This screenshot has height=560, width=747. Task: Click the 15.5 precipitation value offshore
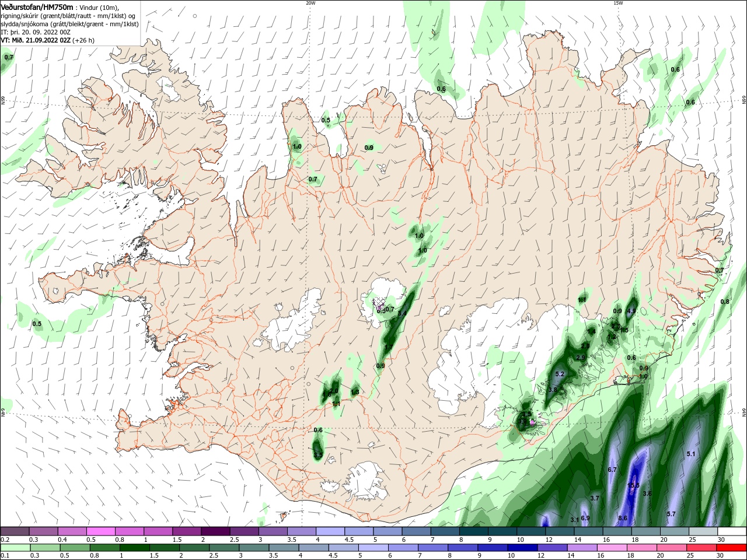[633, 485]
